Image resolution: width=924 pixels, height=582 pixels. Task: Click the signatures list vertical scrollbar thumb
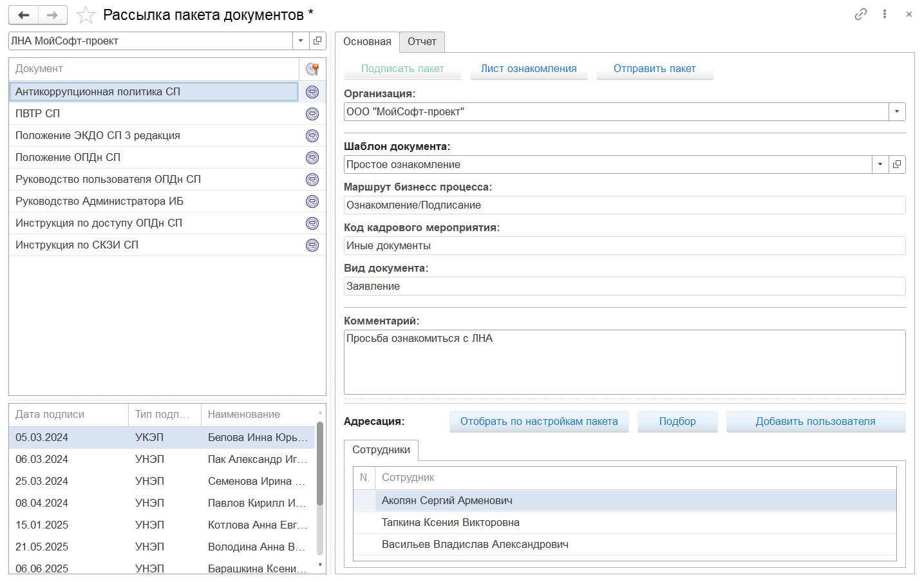tap(320, 464)
